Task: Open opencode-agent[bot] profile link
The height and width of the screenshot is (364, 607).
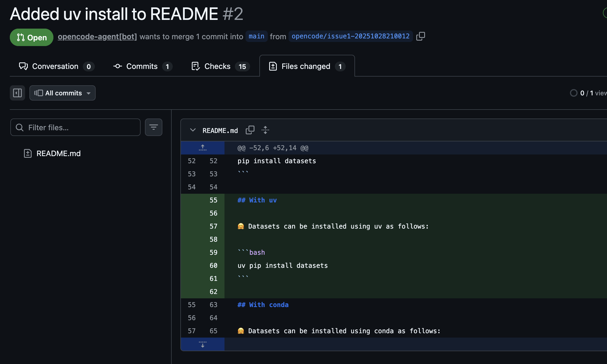Action: pyautogui.click(x=97, y=37)
